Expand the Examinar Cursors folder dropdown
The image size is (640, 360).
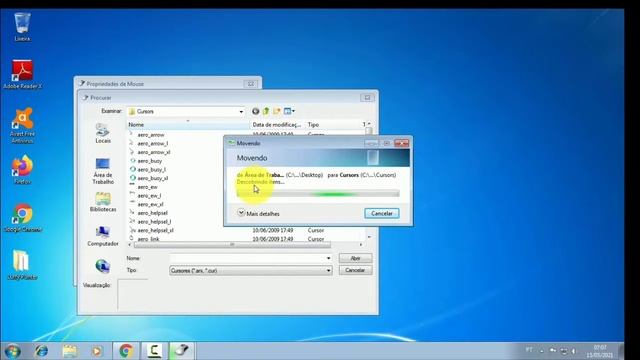click(x=241, y=111)
